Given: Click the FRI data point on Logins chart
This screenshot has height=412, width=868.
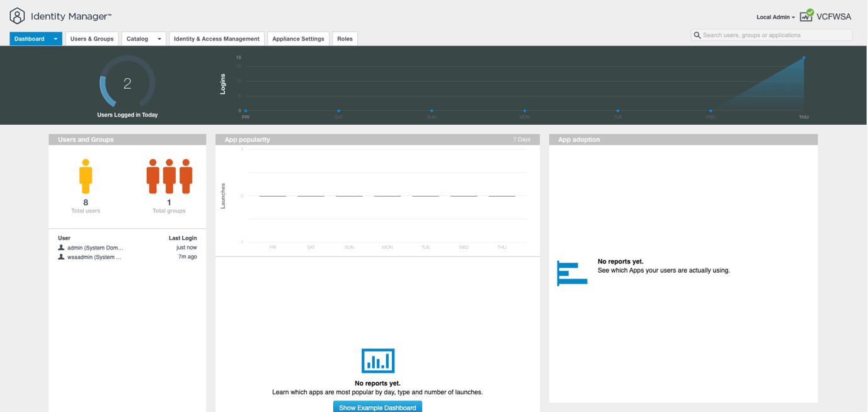Looking at the screenshot, I should click(x=246, y=111).
